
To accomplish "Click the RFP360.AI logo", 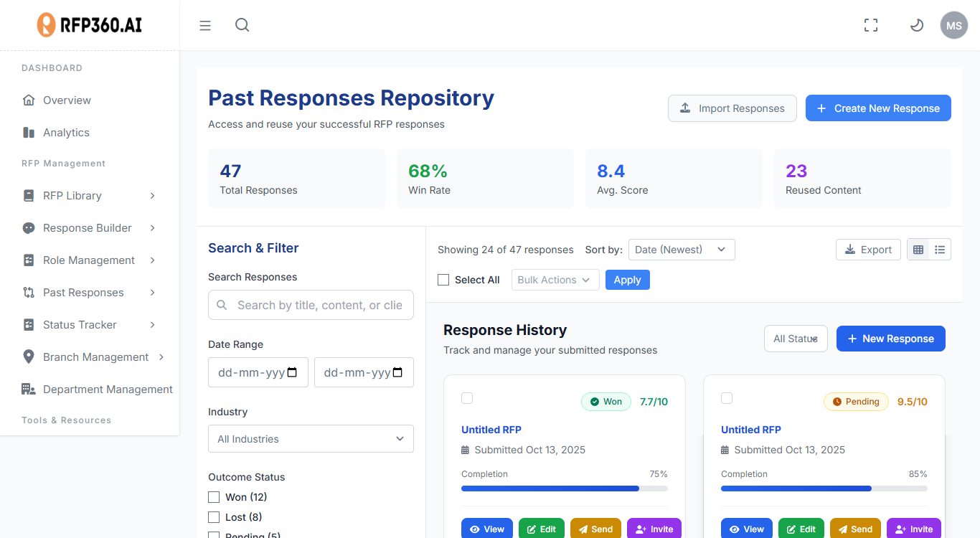I will point(88,24).
